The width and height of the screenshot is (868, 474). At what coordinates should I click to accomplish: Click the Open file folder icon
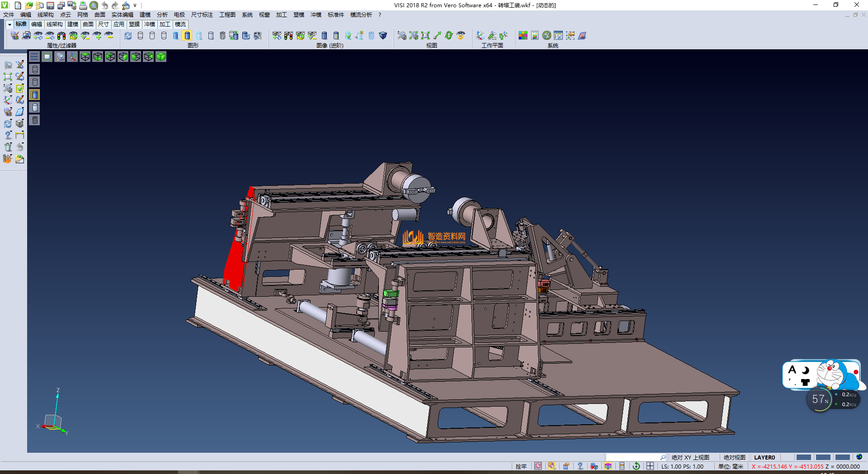28,5
